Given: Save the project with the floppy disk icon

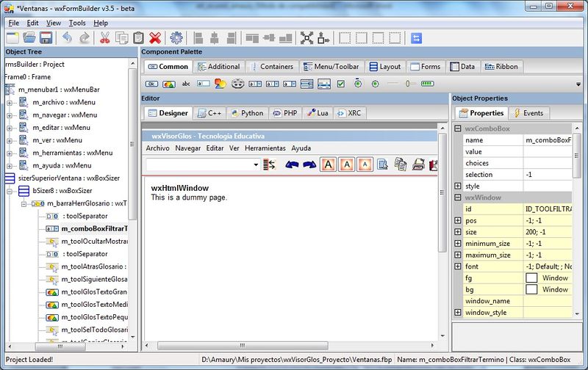Looking at the screenshot, I should 46,38.
